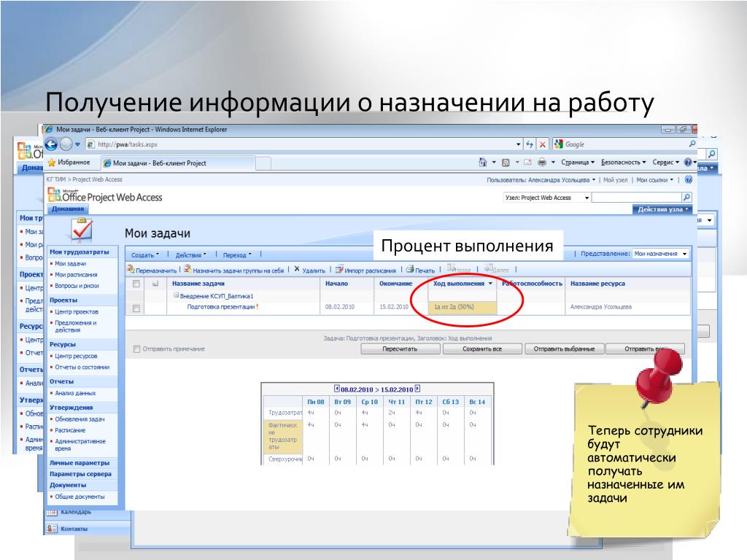Click the browser Back arrow button

[x=52, y=144]
